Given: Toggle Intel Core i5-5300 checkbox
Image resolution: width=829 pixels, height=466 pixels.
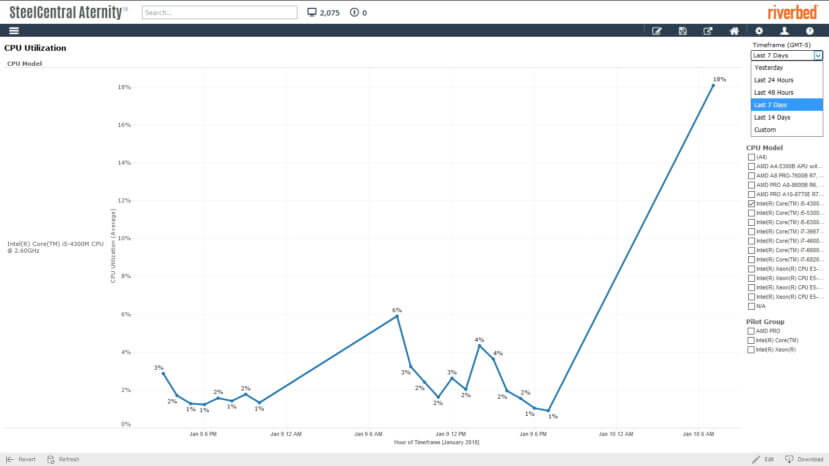Looking at the screenshot, I should pyautogui.click(x=751, y=213).
